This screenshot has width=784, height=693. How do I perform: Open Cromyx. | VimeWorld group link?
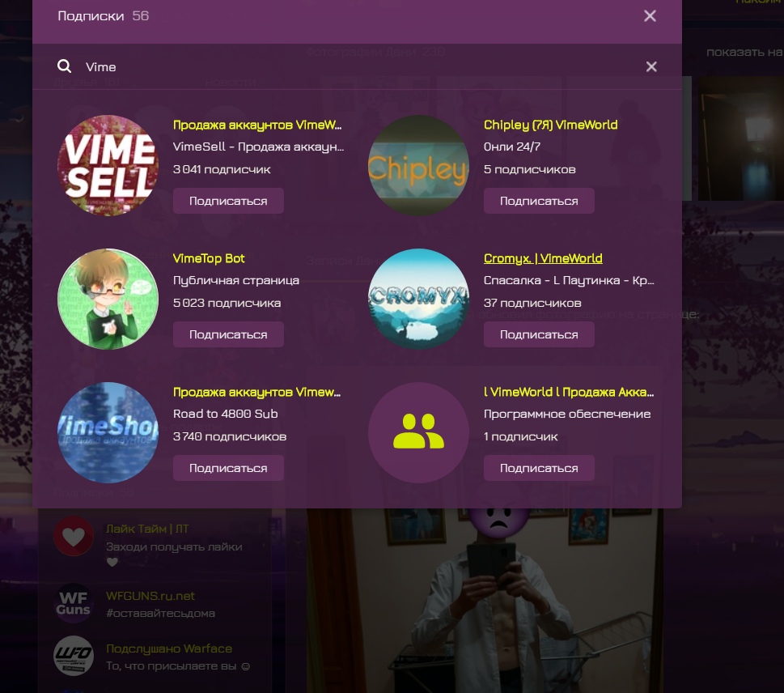543,259
